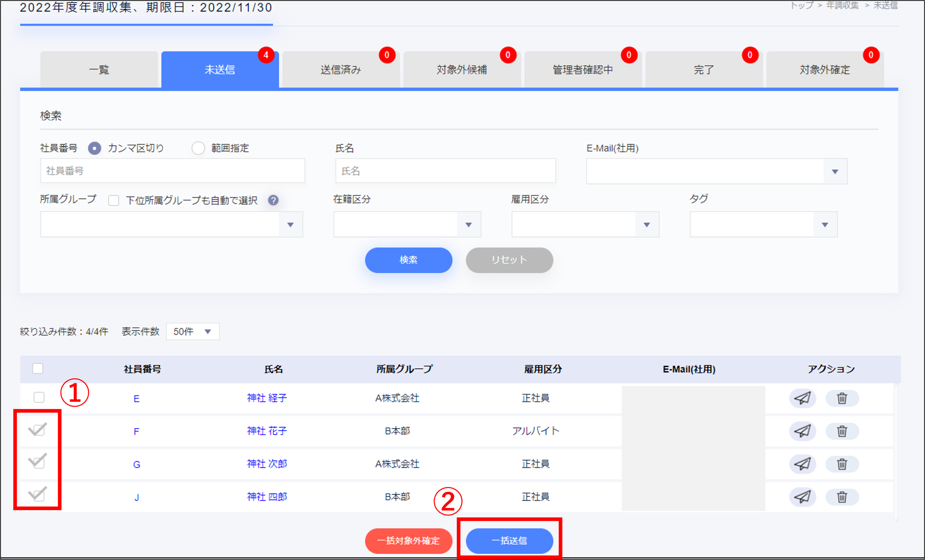
Task: Send to 神社 花子 via paper plane icon
Action: click(802, 431)
